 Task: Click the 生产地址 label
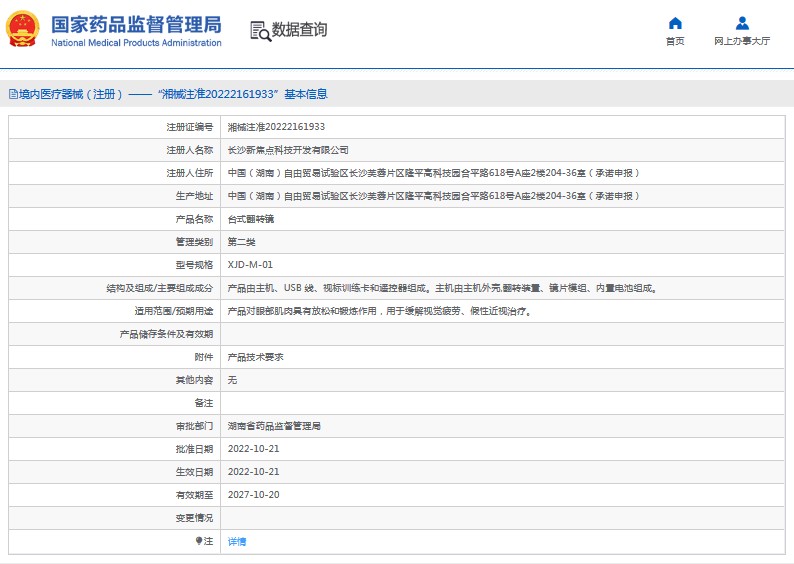pos(194,196)
